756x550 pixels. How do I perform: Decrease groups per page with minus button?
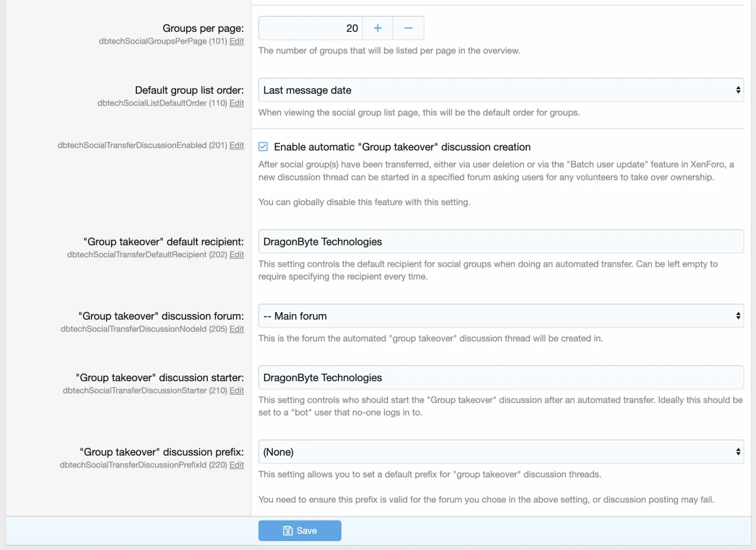coord(408,28)
